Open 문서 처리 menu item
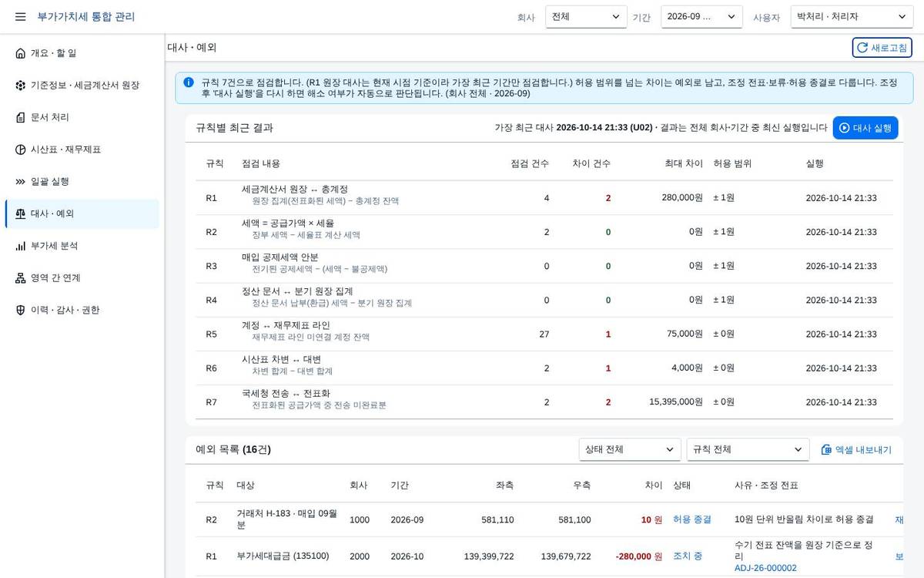This screenshot has width=924, height=578. (x=82, y=117)
